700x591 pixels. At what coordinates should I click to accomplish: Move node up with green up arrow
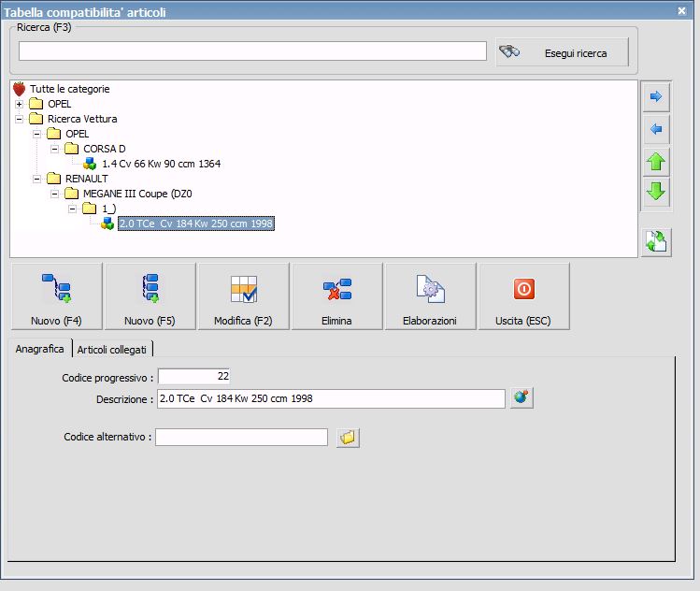tap(656, 161)
